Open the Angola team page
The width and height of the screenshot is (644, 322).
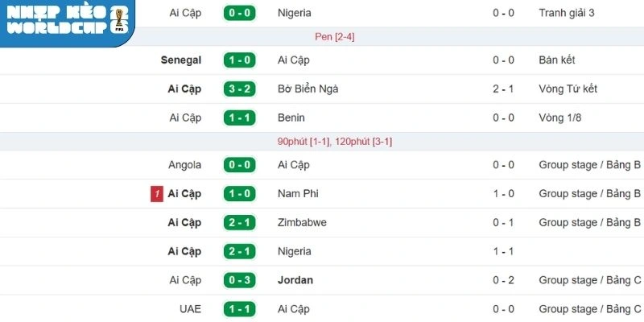coord(184,165)
